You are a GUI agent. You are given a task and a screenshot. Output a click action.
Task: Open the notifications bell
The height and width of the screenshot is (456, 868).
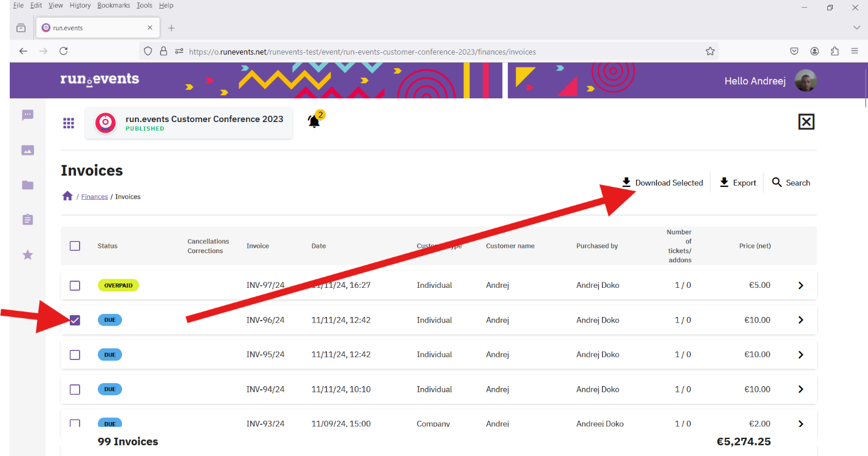click(x=314, y=121)
